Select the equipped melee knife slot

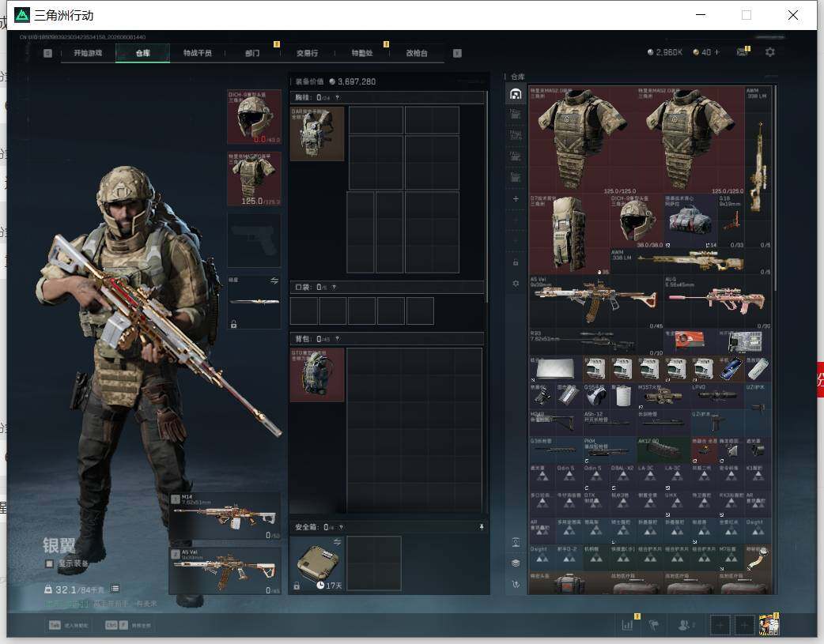254,302
